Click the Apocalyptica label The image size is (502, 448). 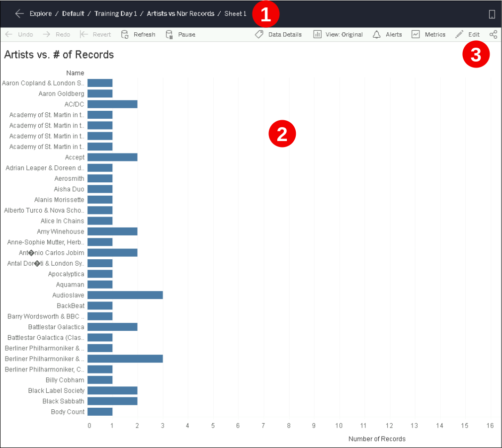(66, 274)
